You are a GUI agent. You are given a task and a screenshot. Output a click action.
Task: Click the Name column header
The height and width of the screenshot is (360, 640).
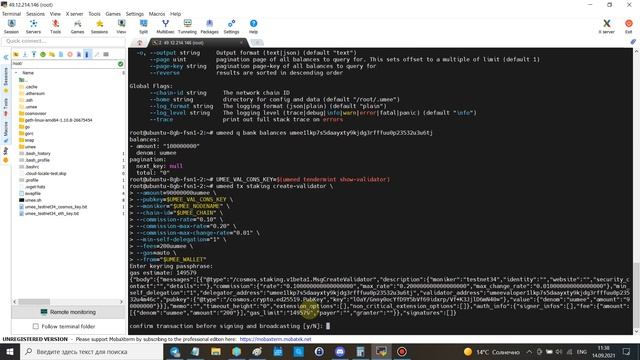(28, 73)
